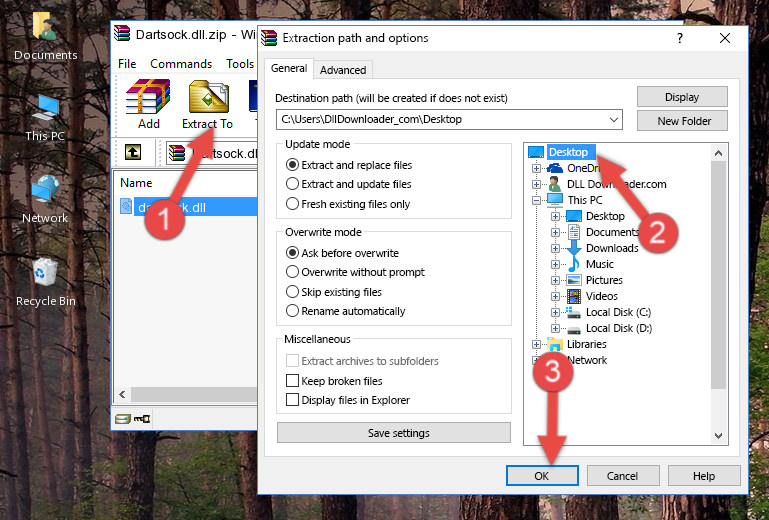Expand the Libraries tree node

tap(536, 344)
